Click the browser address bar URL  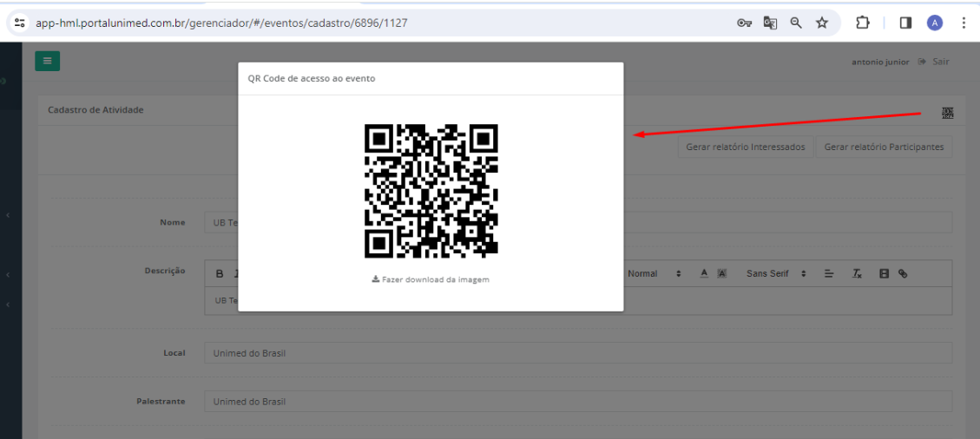(222, 23)
